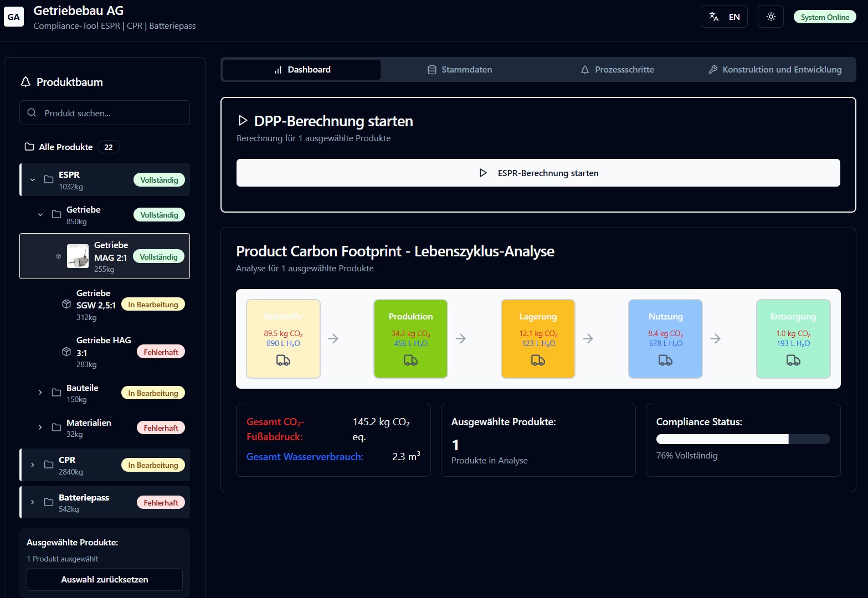This screenshot has height=598, width=868.
Task: Start the ESPR-Berechnung
Action: coord(538,173)
